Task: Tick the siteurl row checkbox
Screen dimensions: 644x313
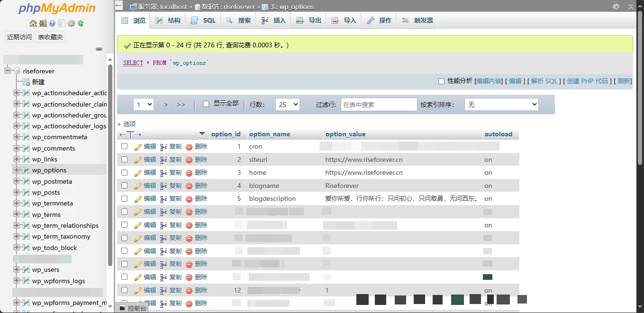Action: tap(124, 160)
